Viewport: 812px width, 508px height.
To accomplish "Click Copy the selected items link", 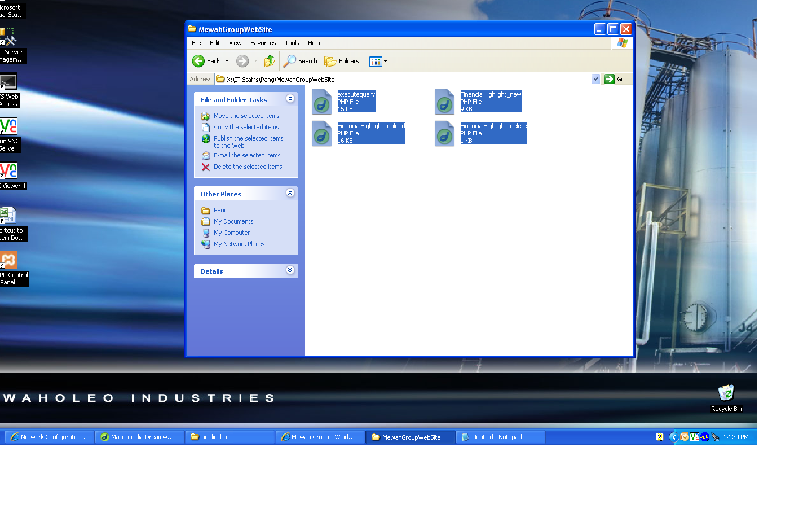I will coord(246,127).
